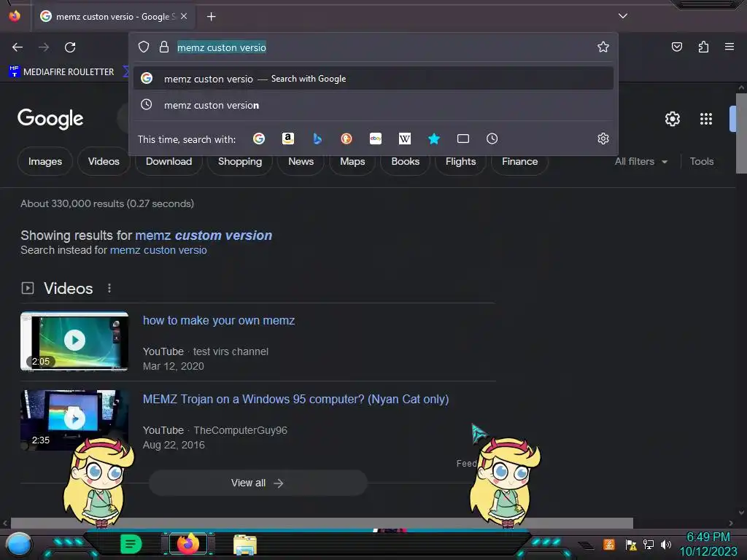Open the network tray icon
The width and height of the screenshot is (747, 560).
(x=649, y=544)
